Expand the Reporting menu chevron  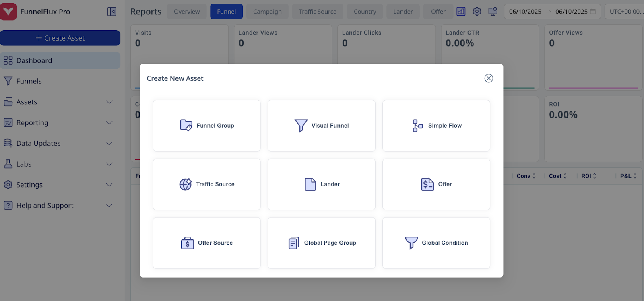(109, 123)
